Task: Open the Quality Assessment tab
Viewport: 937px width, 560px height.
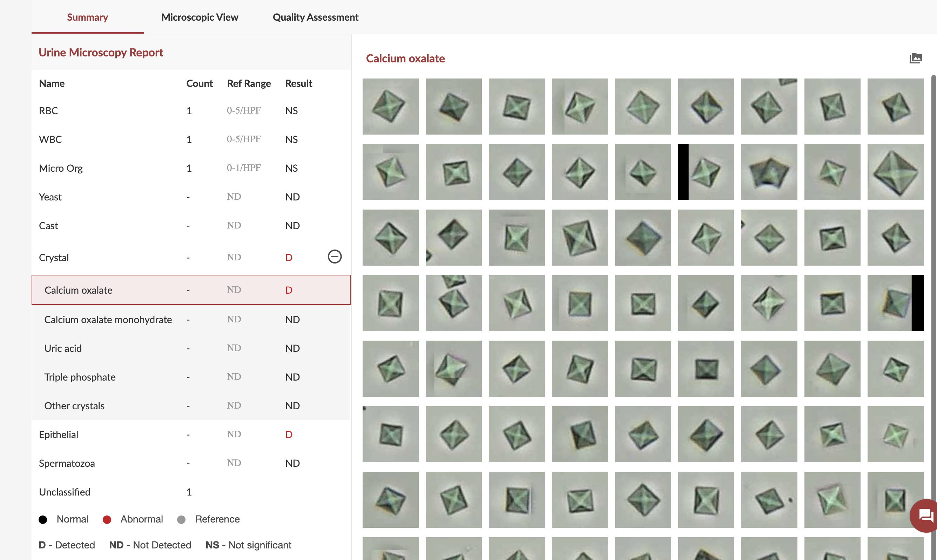Action: coord(315,17)
